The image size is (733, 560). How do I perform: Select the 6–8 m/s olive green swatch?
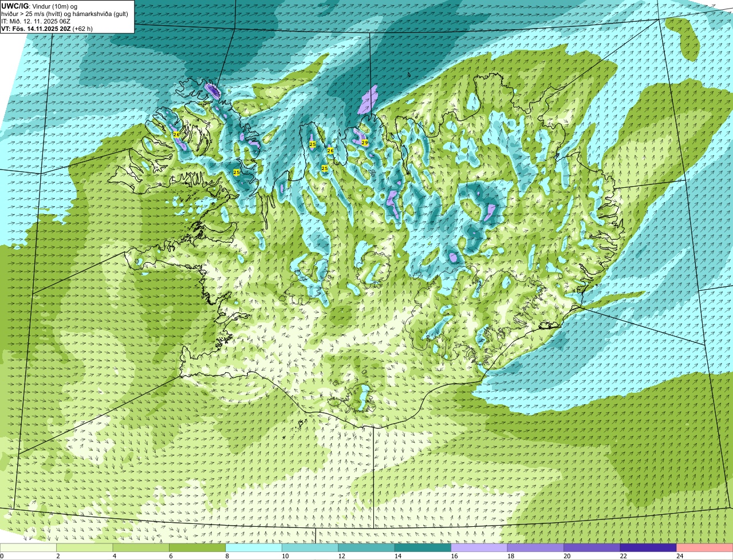coord(198,547)
